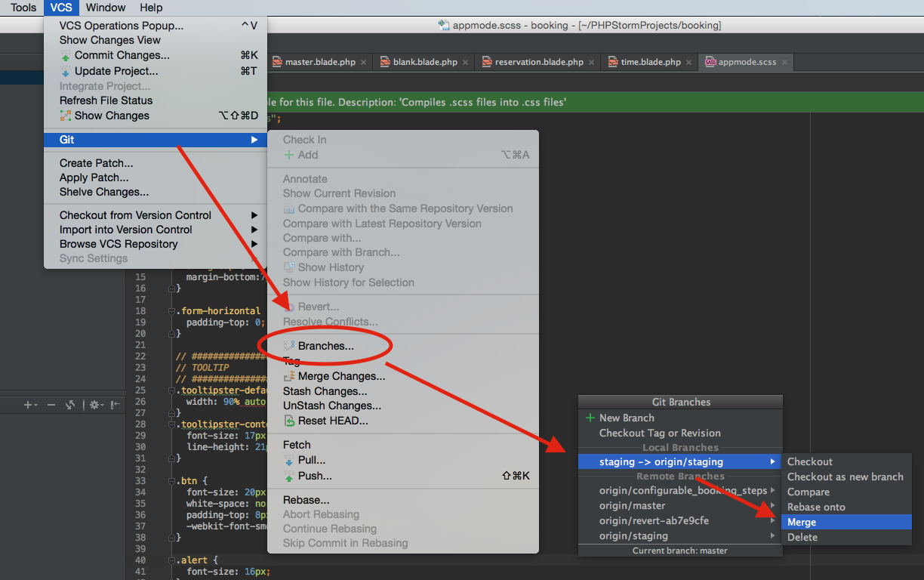Click the hide panel icon beside the gear
Image resolution: width=924 pixels, height=580 pixels.
[x=115, y=405]
